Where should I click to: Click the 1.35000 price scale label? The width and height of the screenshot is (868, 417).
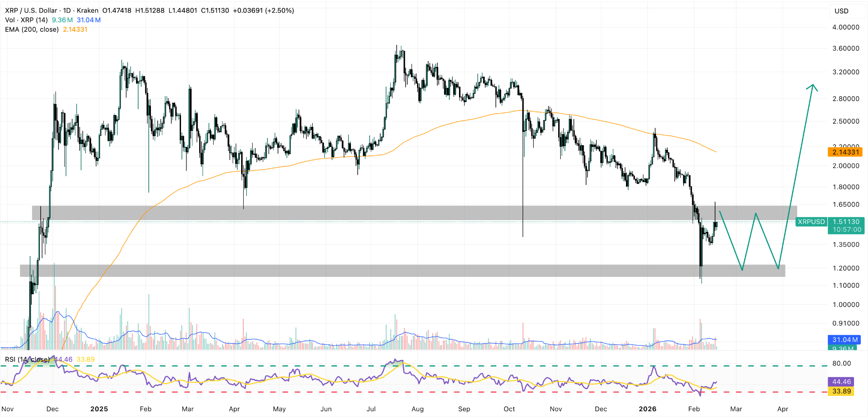click(846, 244)
